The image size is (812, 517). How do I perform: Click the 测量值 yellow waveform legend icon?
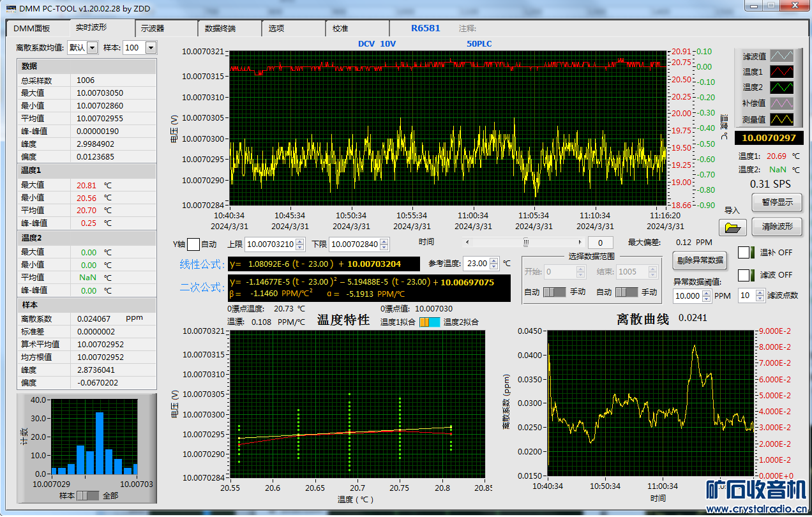point(781,119)
